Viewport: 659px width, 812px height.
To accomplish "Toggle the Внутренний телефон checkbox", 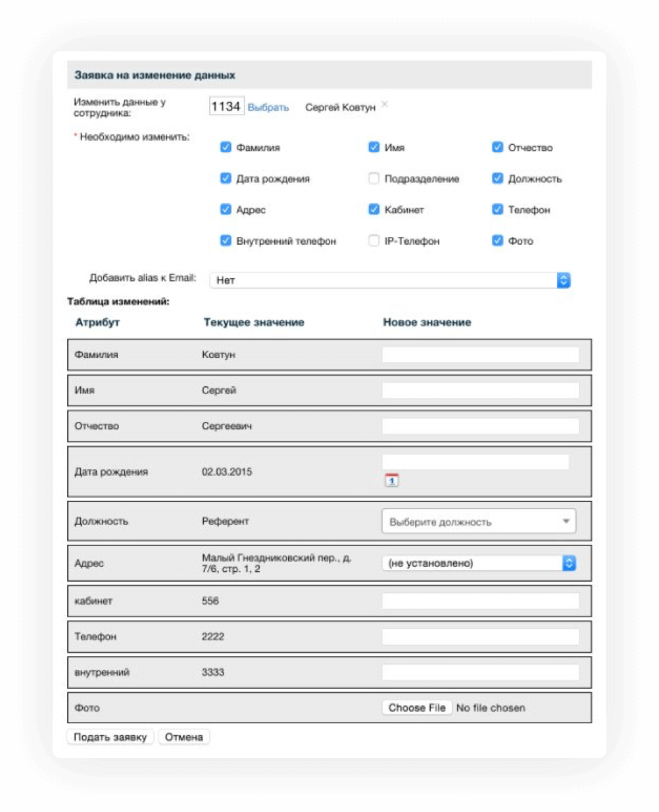I will [226, 241].
